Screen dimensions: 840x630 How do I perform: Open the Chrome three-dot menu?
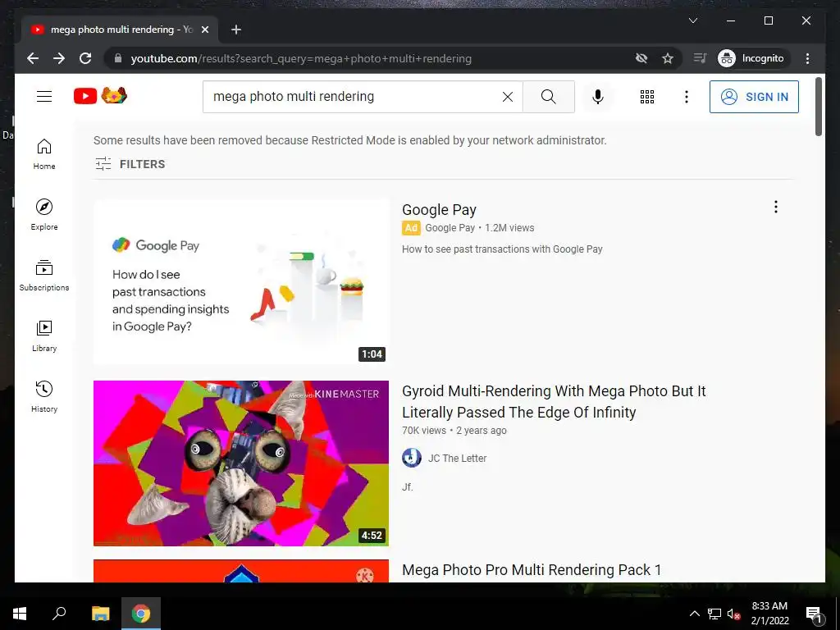click(x=807, y=58)
